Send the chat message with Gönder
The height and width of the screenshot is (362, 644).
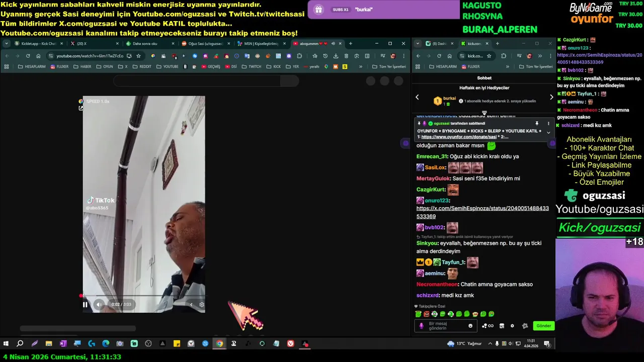point(543,326)
